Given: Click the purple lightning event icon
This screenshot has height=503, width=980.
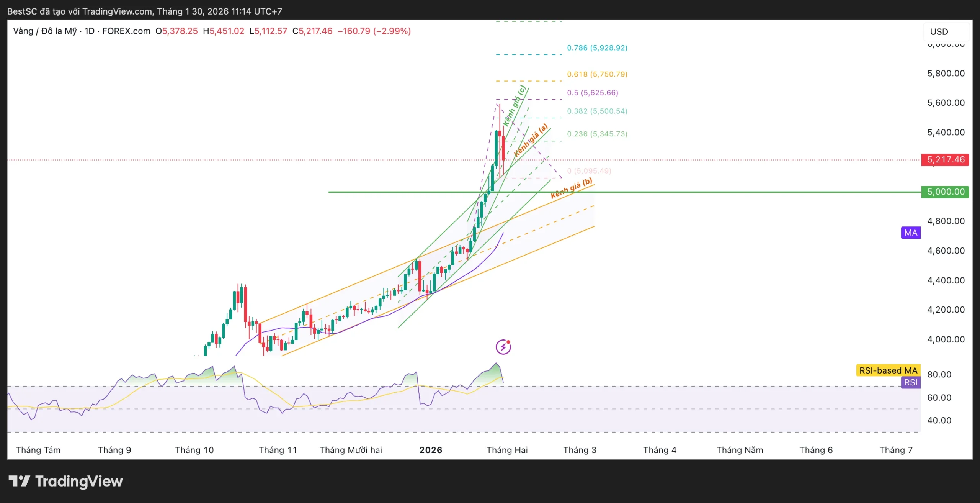Looking at the screenshot, I should click(x=503, y=347).
